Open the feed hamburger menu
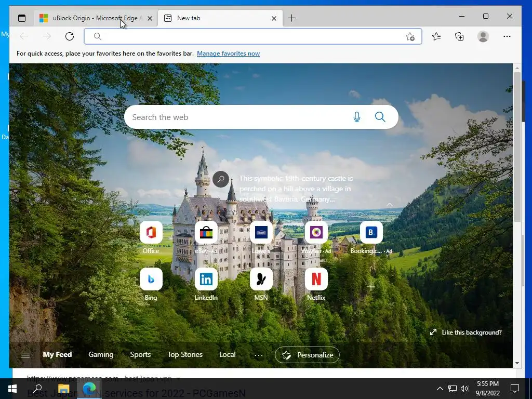 (x=25, y=355)
